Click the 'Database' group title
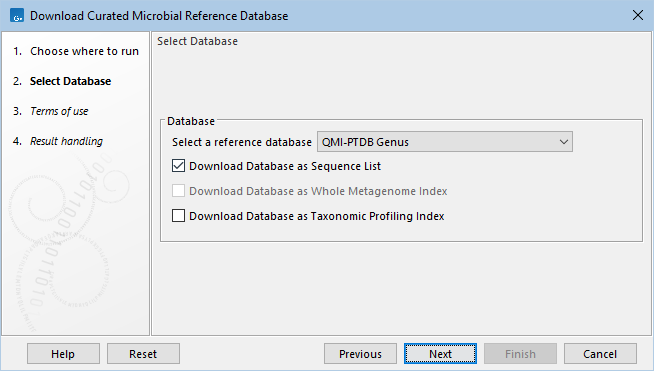The height and width of the screenshot is (371, 654). pos(191,121)
